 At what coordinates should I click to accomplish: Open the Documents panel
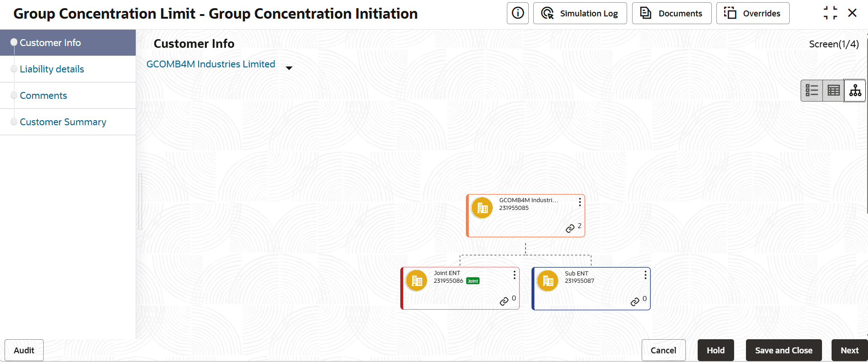pos(672,13)
